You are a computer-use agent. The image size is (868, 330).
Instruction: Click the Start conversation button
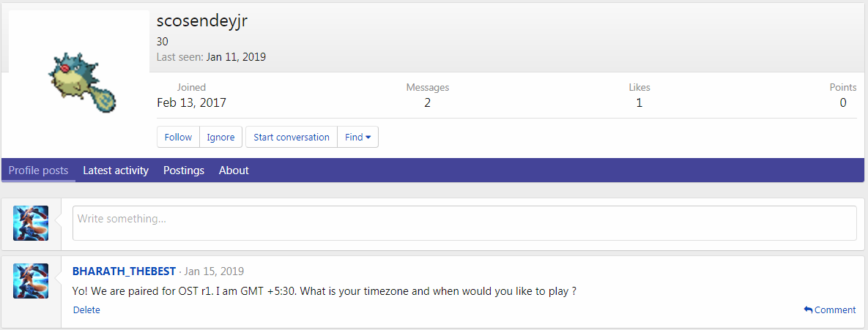pos(292,138)
